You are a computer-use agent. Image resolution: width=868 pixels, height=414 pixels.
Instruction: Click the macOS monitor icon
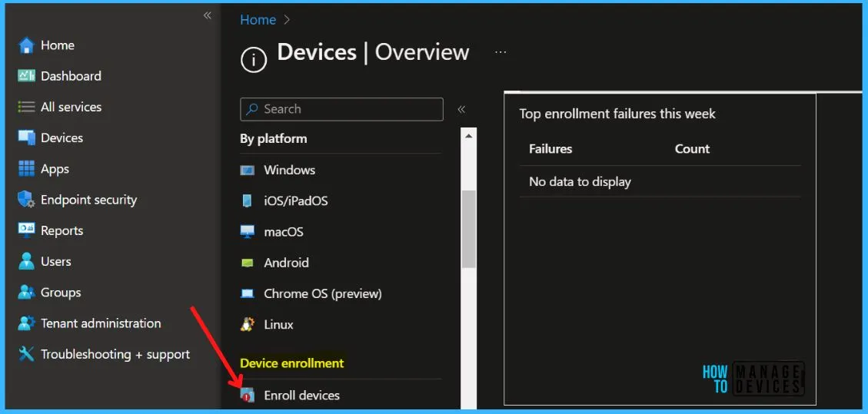[x=248, y=232]
